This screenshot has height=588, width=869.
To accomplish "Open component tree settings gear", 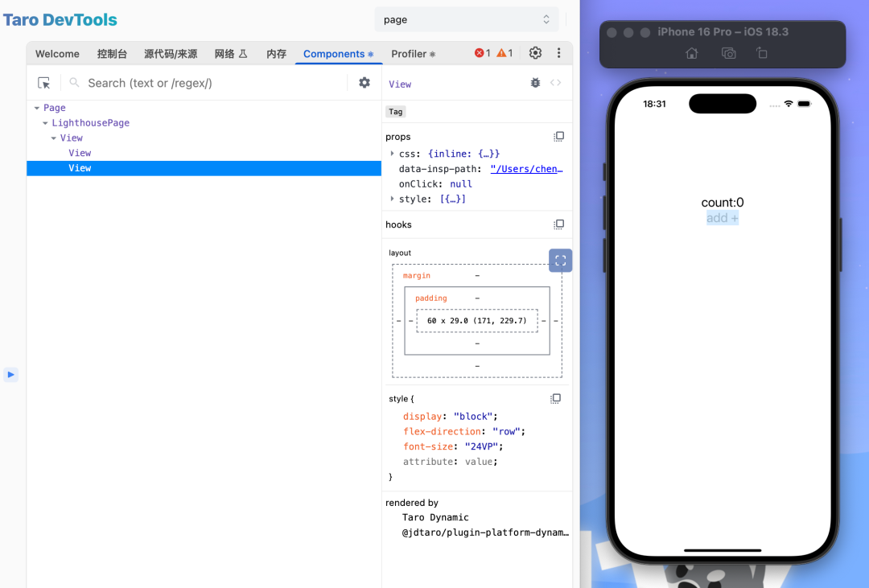I will pyautogui.click(x=364, y=83).
